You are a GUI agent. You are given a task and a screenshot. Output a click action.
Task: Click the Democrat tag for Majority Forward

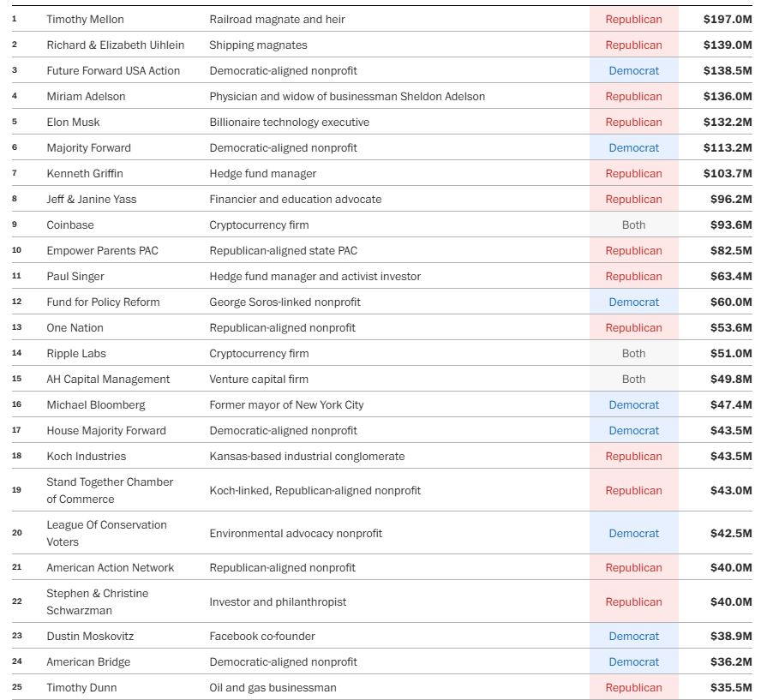[633, 147]
